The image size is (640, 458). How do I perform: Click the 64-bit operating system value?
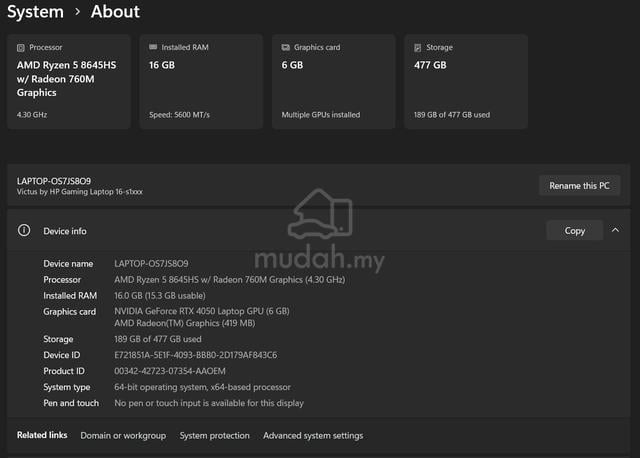click(x=202, y=387)
